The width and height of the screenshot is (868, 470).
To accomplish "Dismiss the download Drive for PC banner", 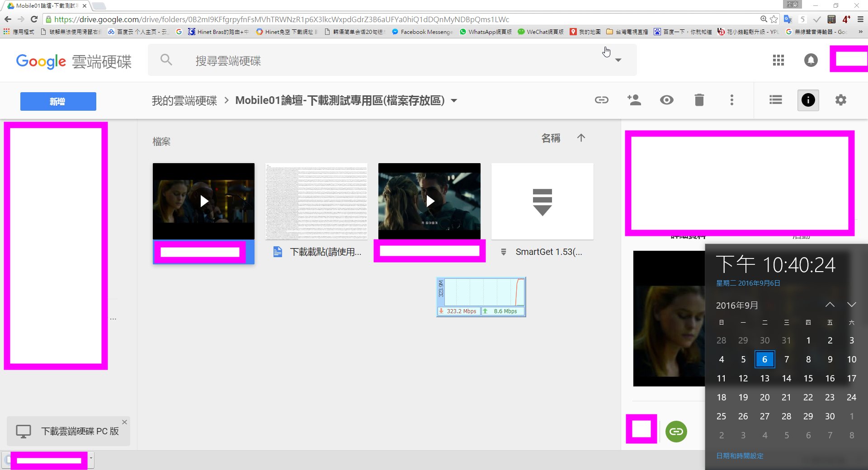I will pos(124,422).
